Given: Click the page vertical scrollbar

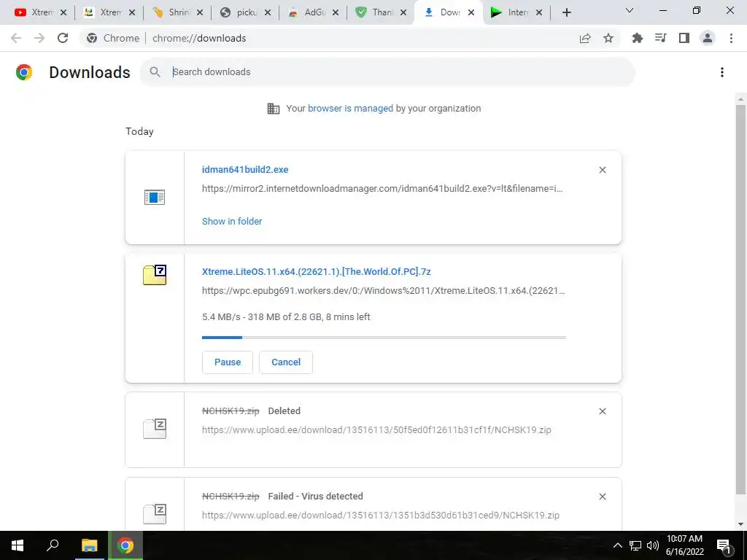Looking at the screenshot, I should click(x=740, y=300).
